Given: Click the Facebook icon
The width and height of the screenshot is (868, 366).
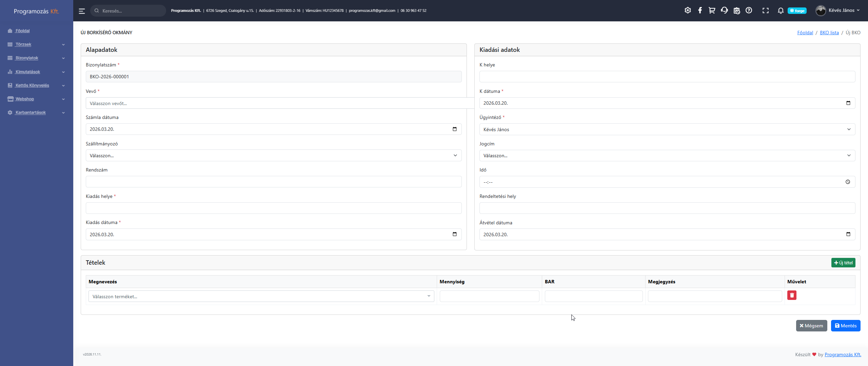Looking at the screenshot, I should pos(700,11).
